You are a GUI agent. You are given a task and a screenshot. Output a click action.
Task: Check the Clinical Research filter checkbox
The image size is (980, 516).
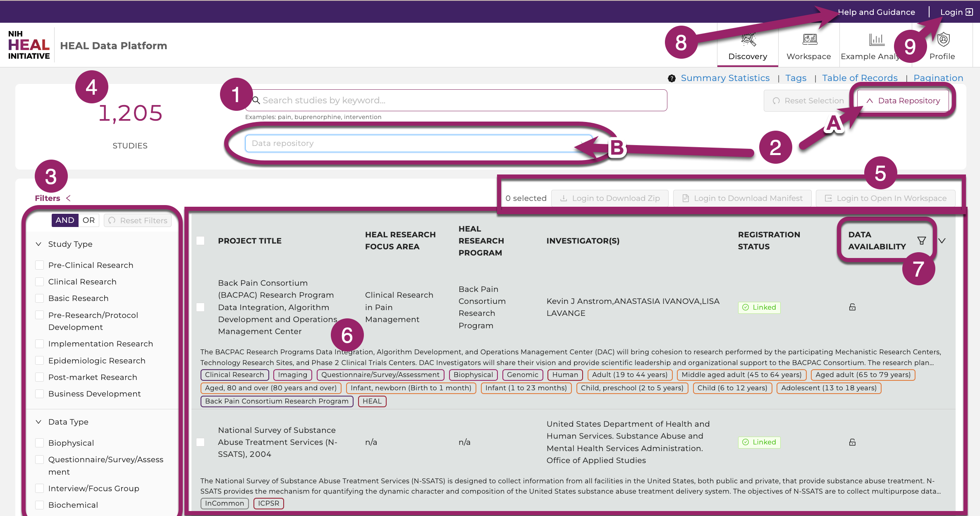(x=40, y=282)
